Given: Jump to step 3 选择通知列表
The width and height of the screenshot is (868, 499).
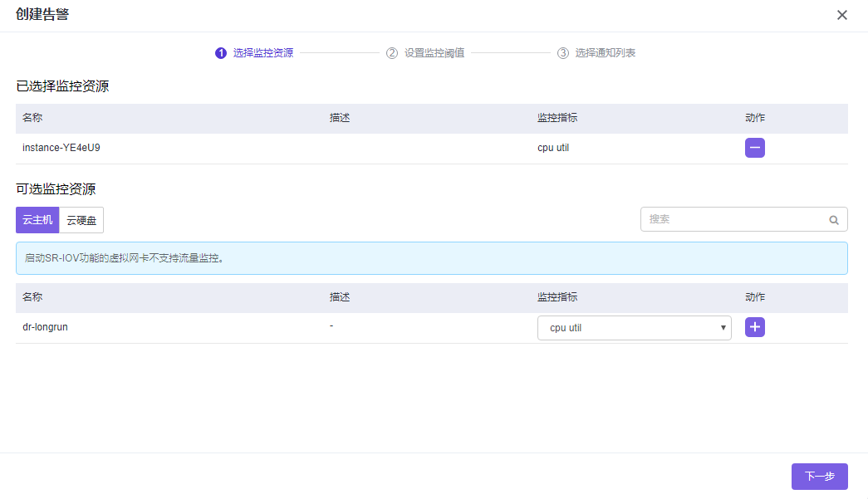Looking at the screenshot, I should [x=596, y=53].
